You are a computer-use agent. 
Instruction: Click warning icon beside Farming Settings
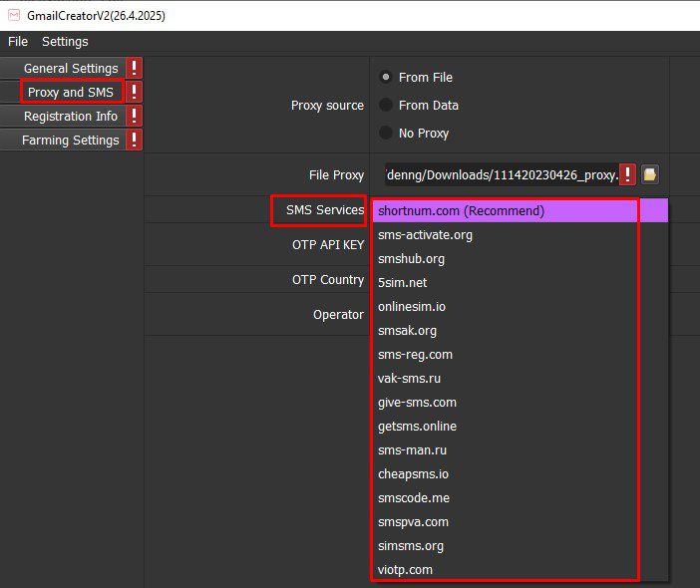(x=134, y=141)
